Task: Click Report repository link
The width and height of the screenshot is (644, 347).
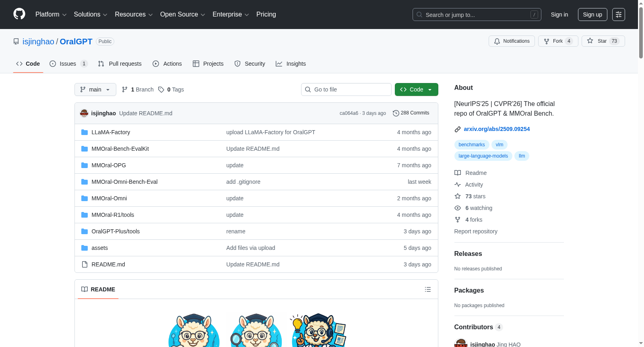Action: (x=476, y=231)
